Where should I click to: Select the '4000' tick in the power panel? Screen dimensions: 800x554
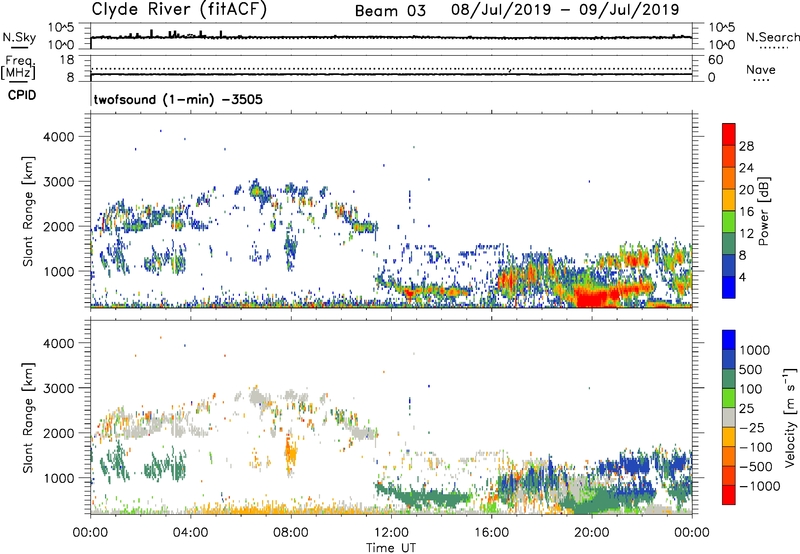[58, 137]
